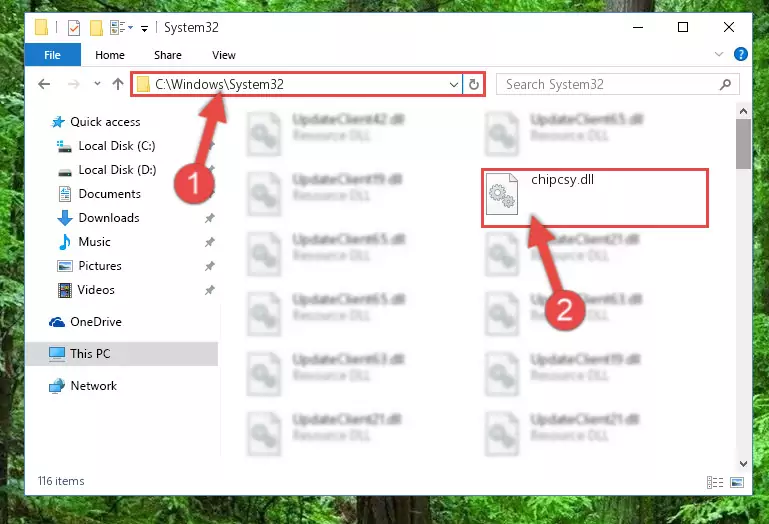Select Network in navigation pane
Image resolution: width=769 pixels, height=524 pixels.
coord(94,386)
